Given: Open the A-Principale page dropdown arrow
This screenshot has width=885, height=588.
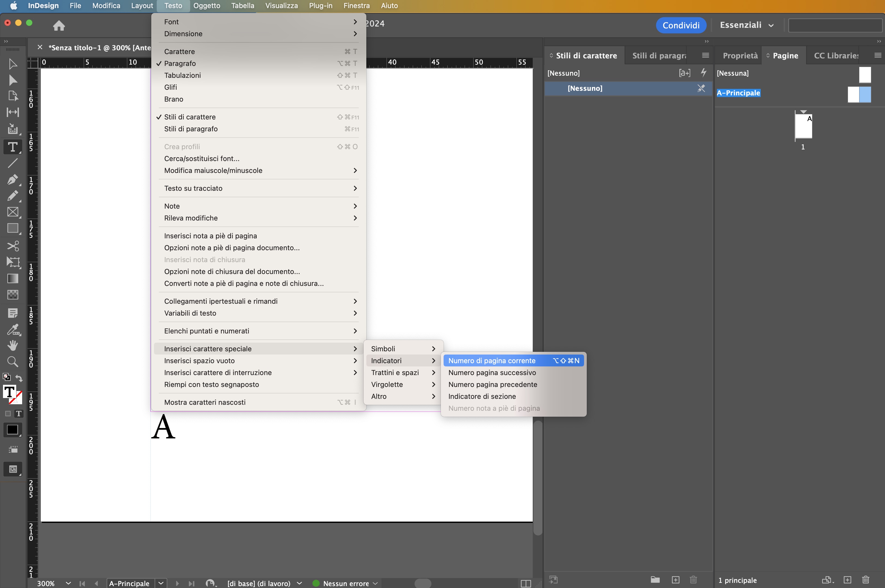Looking at the screenshot, I should pos(161,583).
